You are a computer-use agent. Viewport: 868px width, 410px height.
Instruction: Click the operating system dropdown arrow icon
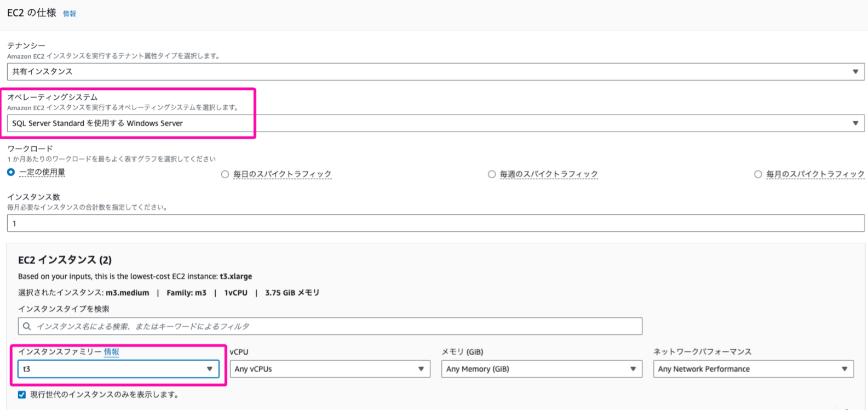tap(855, 123)
